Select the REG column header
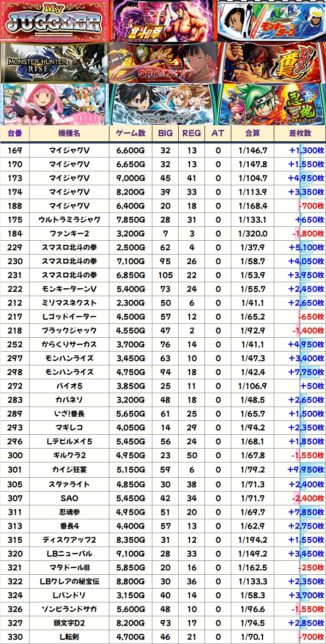This screenshot has height=644, width=326. [x=192, y=134]
